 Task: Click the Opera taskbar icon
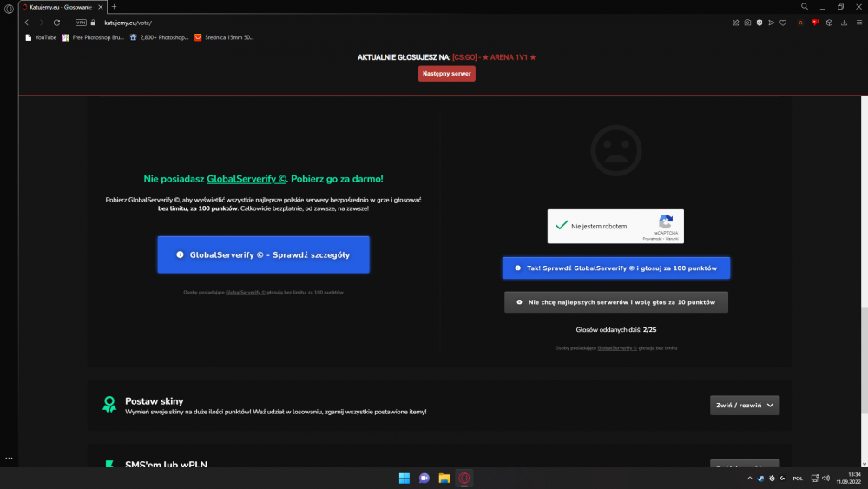[464, 478]
